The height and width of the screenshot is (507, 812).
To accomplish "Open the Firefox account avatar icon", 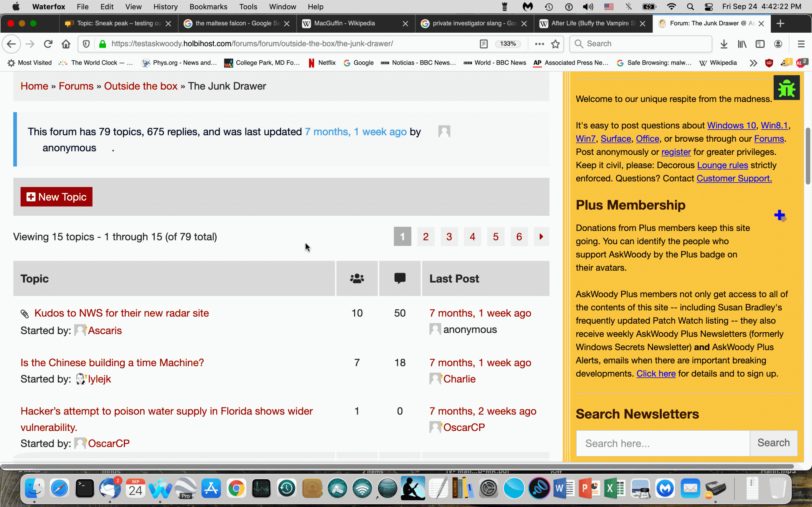I will (x=778, y=44).
